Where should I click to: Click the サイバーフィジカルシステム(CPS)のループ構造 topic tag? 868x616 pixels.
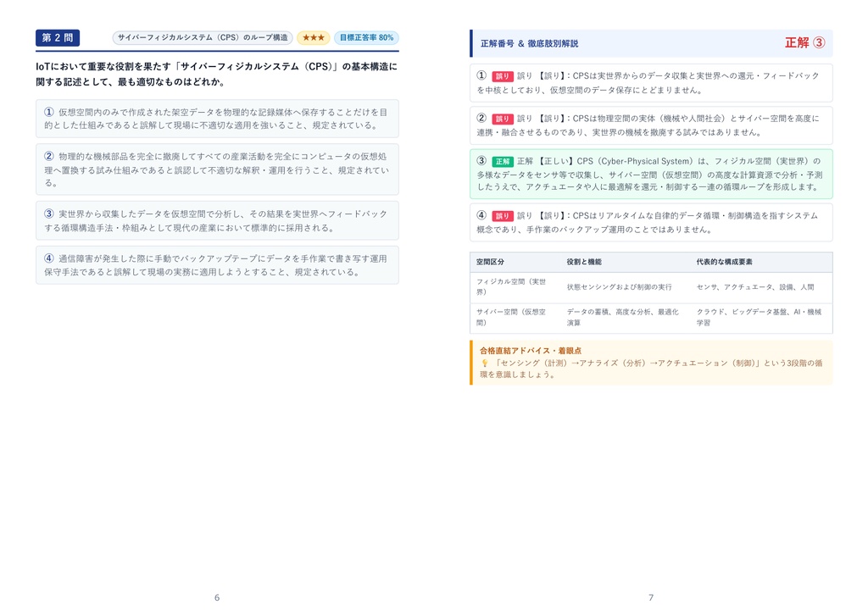coord(203,37)
